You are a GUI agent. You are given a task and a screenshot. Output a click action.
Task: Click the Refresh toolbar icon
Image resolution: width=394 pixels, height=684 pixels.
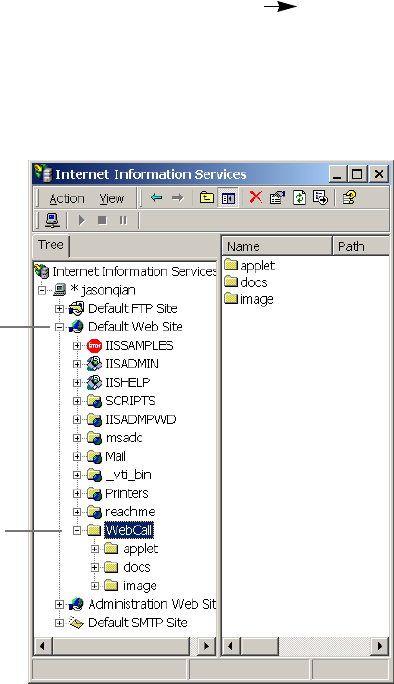tap(299, 198)
